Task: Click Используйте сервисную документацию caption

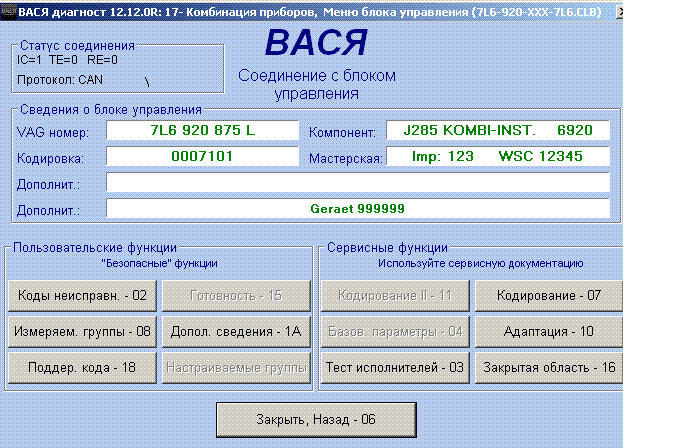Action: tap(480, 263)
